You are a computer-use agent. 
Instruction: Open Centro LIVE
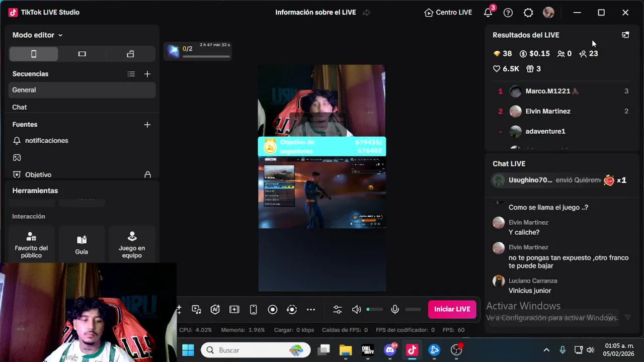pyautogui.click(x=448, y=13)
